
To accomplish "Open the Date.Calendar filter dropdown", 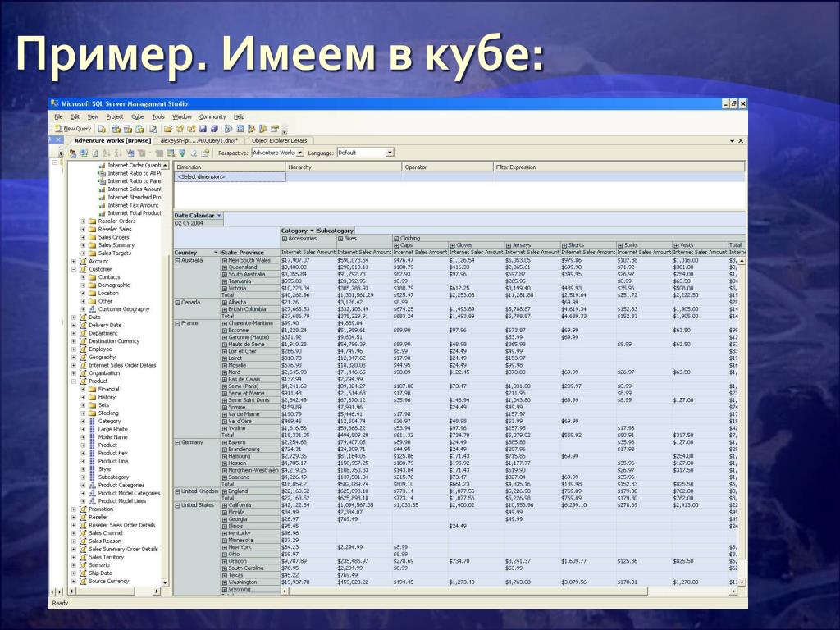I will coord(219,216).
